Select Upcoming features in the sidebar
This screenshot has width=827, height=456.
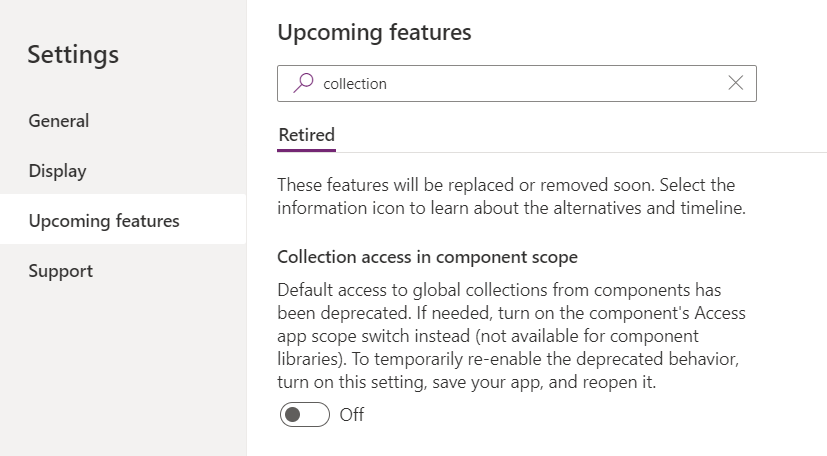[x=104, y=221]
